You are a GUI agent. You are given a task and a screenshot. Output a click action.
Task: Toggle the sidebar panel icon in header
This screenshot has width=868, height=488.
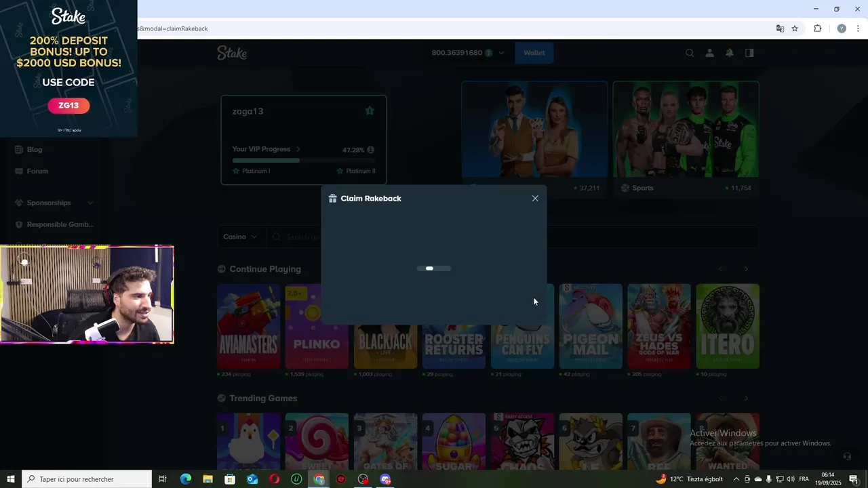click(749, 53)
